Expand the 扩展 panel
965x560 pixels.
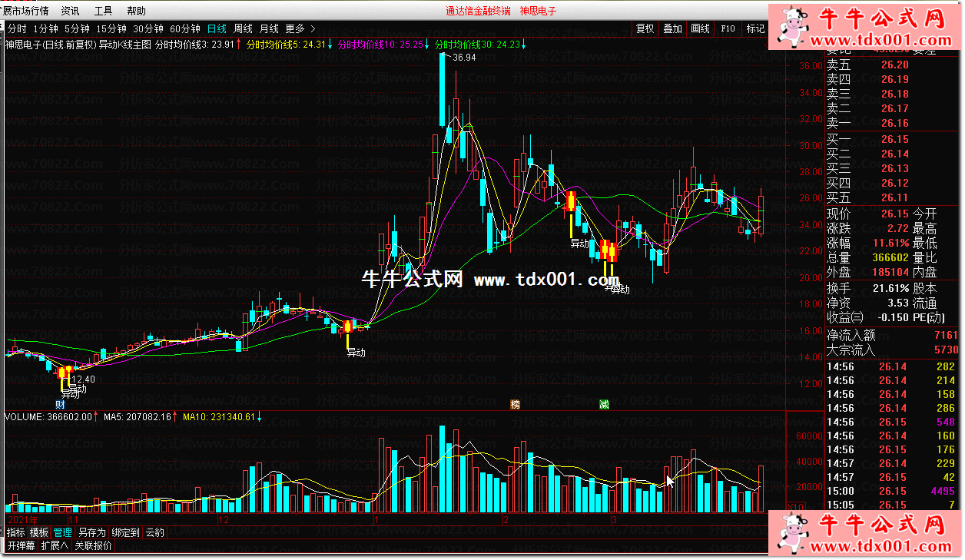coord(55,545)
